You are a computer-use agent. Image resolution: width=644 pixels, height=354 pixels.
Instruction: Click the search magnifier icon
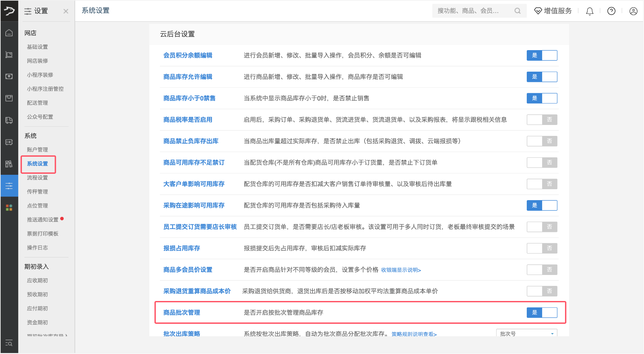pos(517,11)
